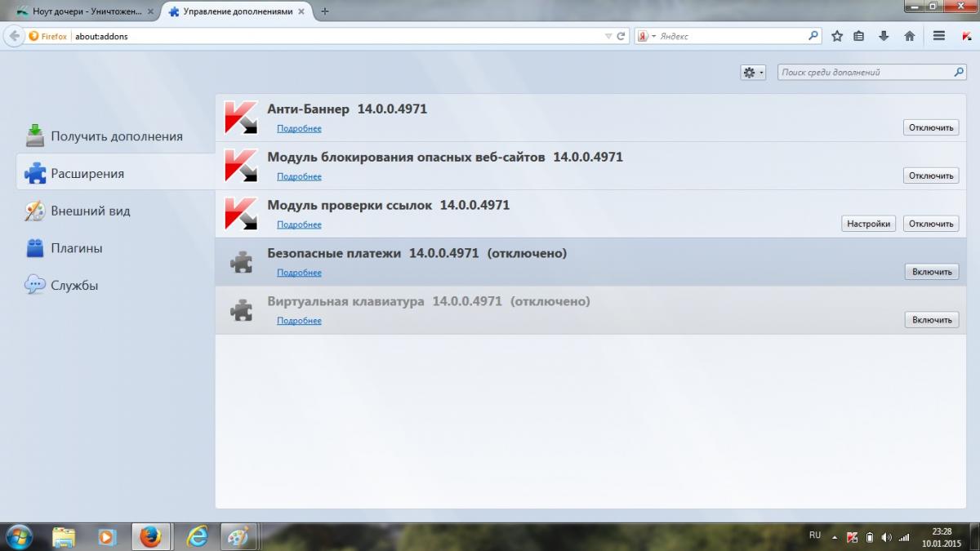This screenshot has width=980, height=551.
Task: Open Windows Explorer from taskbar
Action: point(64,537)
